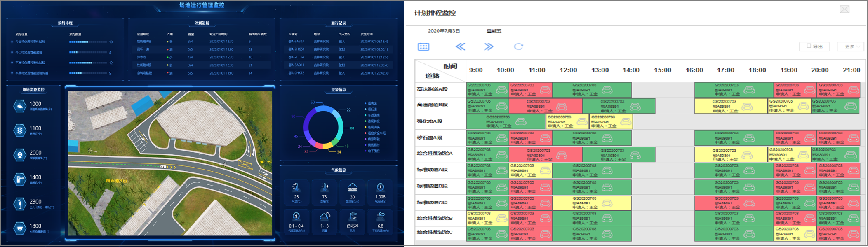Tick the 导出 export checkbox
The width and height of the screenshot is (868, 247).
coord(809,46)
